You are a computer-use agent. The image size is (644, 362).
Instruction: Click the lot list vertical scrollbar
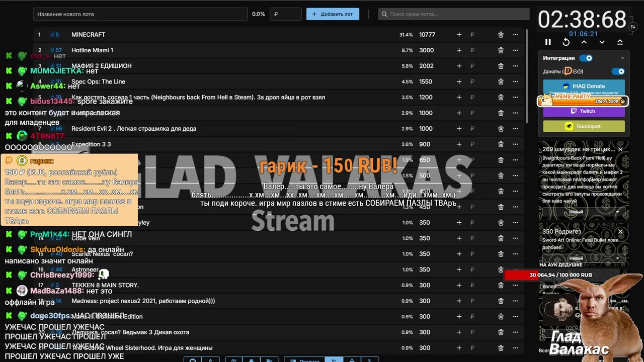(527, 75)
